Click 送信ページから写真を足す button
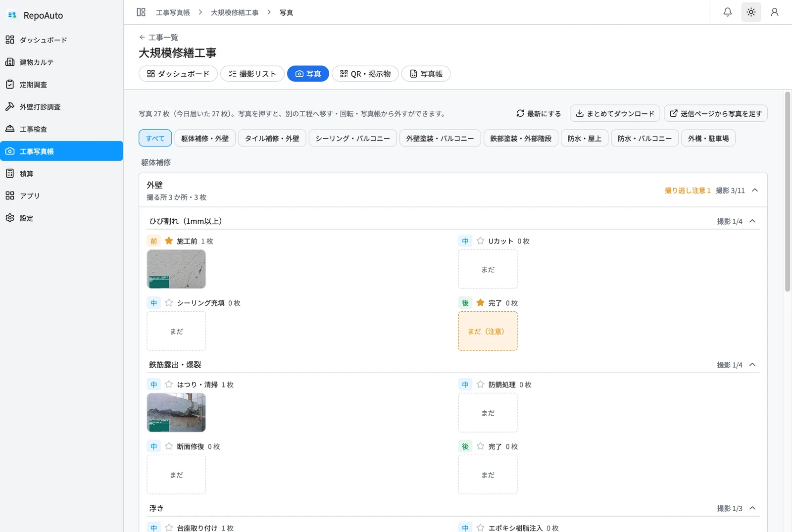The width and height of the screenshot is (792, 532). coord(716,113)
